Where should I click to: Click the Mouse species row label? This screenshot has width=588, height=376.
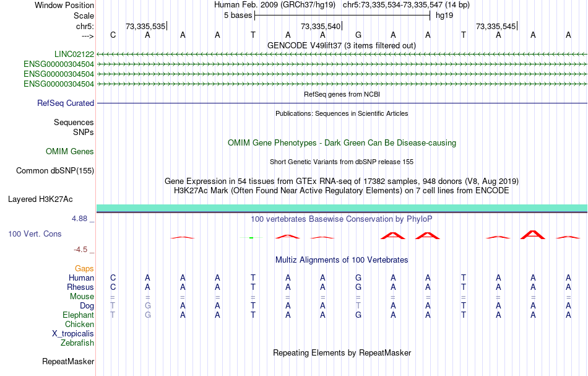(x=82, y=297)
